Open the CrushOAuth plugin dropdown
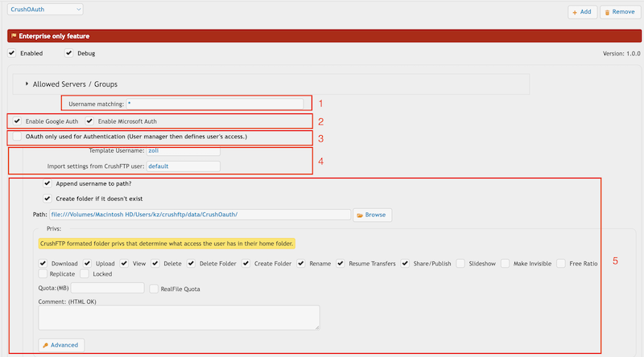Image resolution: width=644 pixels, height=357 pixels. click(45, 10)
